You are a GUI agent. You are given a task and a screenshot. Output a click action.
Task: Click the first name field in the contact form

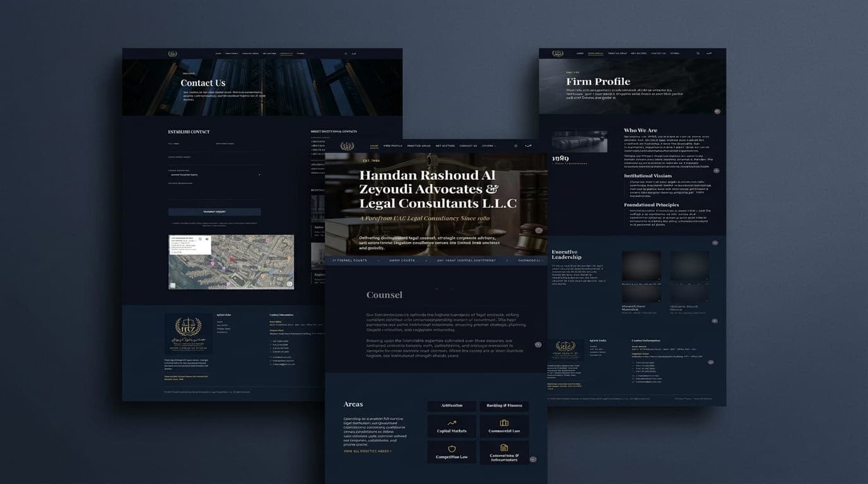click(191, 147)
